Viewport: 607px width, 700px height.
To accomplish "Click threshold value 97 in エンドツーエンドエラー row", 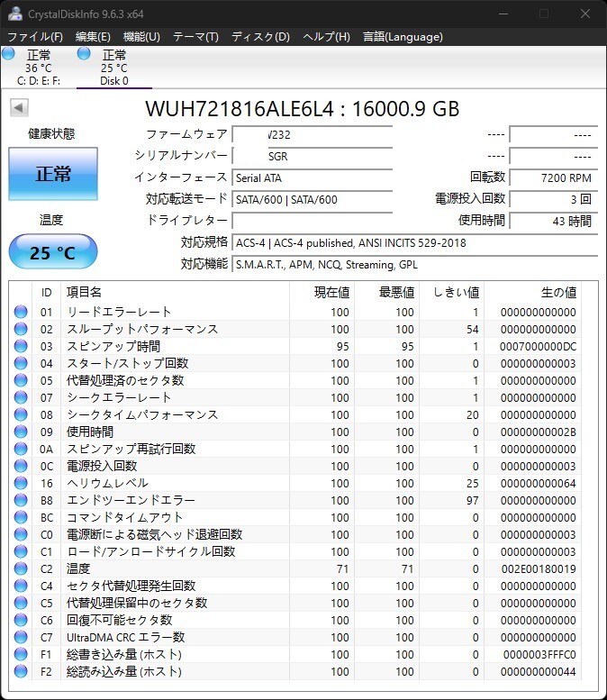I will [473, 500].
